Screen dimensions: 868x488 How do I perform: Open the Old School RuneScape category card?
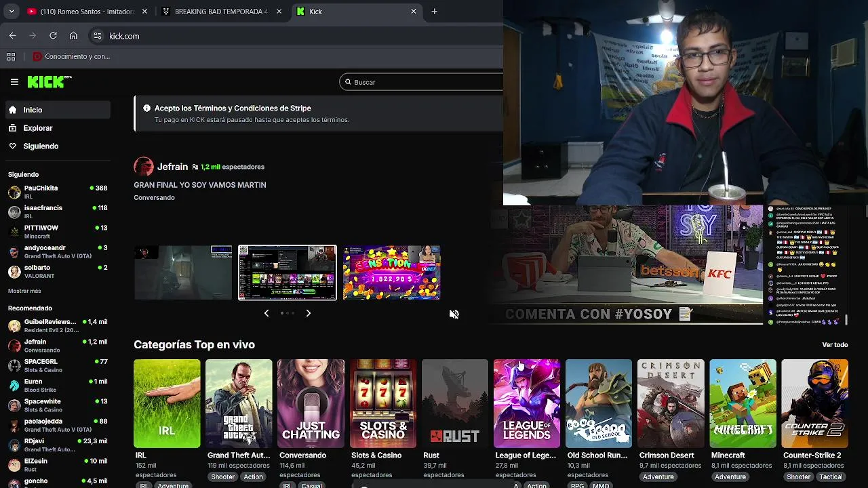(x=599, y=403)
